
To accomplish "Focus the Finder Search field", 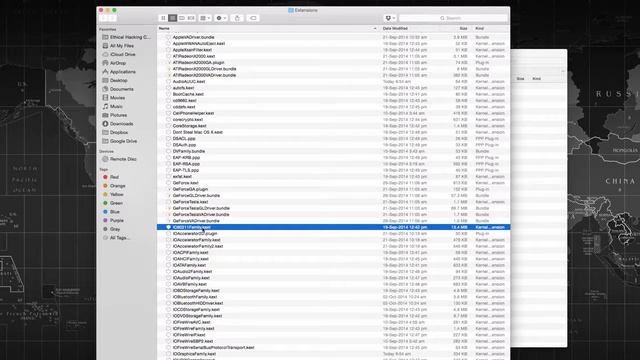I will 453,18.
